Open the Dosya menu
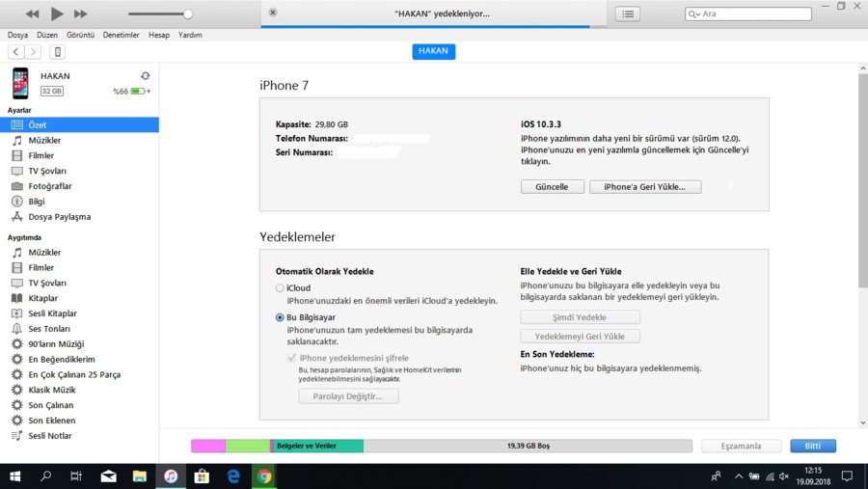 (x=17, y=35)
